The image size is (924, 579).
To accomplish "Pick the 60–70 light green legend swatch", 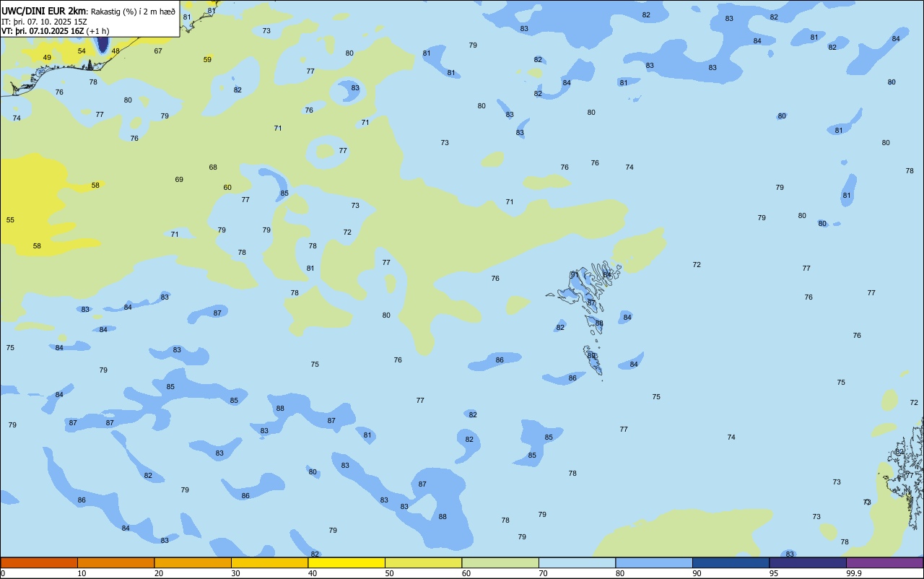I will (500, 562).
